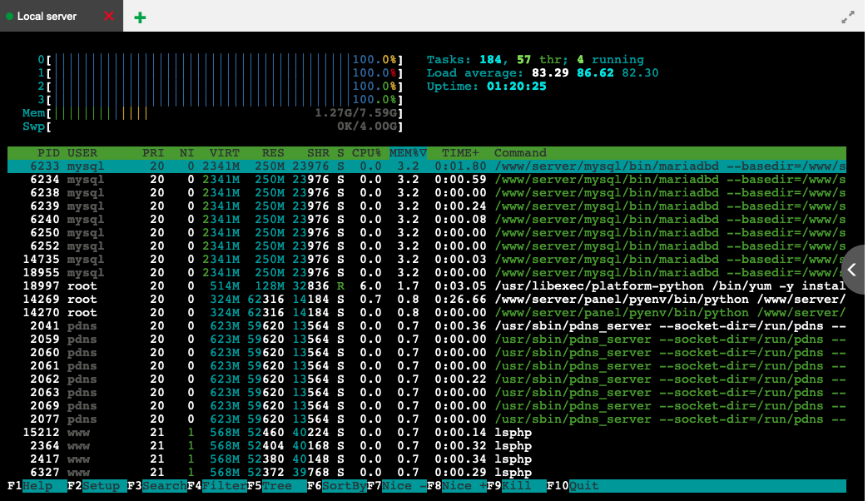
Task: Sort processes by the TIME+ column
Action: click(x=459, y=152)
